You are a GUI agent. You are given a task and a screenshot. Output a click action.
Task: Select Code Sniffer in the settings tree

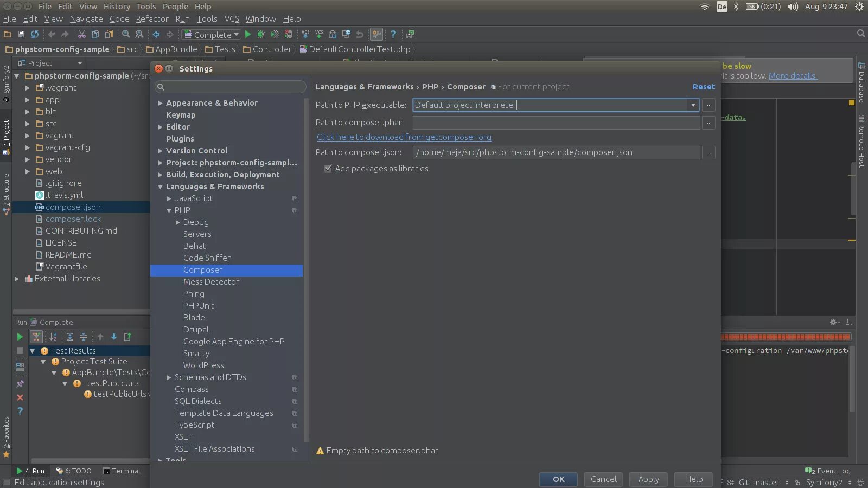click(207, 258)
